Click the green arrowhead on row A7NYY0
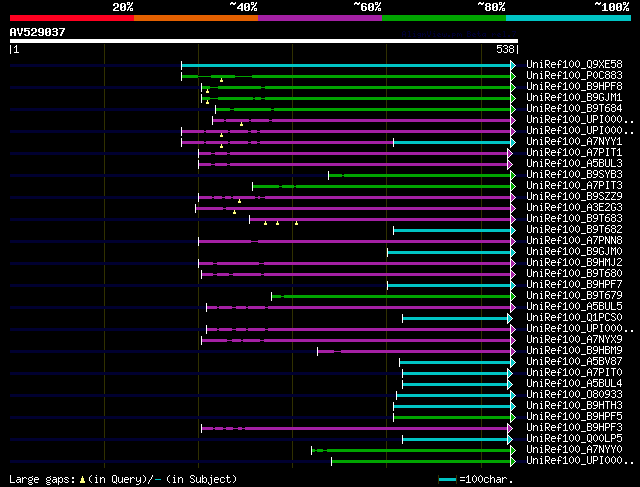The image size is (640, 487). (x=513, y=451)
